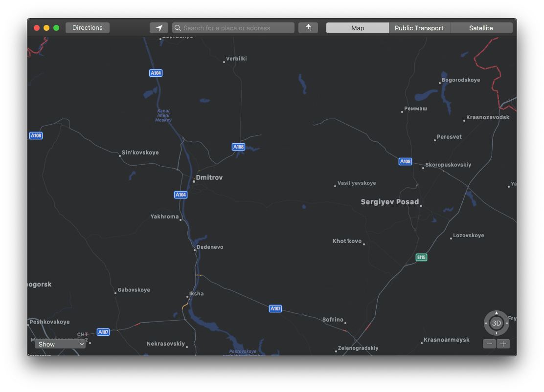The width and height of the screenshot is (544, 392).
Task: Click the A107 shield near Sofrino
Action: [275, 308]
